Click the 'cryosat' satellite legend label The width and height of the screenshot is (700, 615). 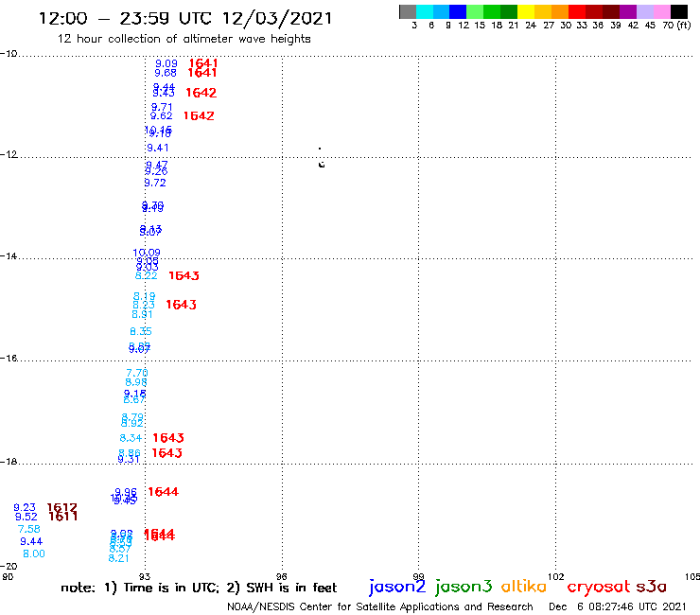[x=599, y=588]
